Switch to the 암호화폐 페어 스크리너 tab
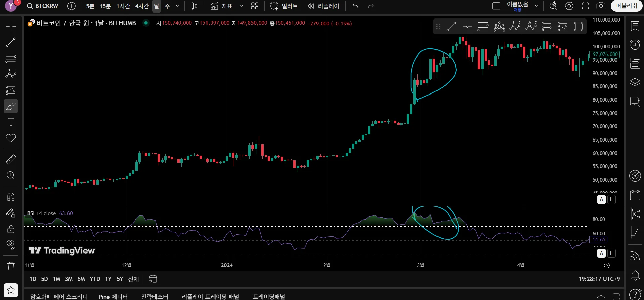Image resolution: width=644 pixels, height=300 pixels. (x=59, y=297)
